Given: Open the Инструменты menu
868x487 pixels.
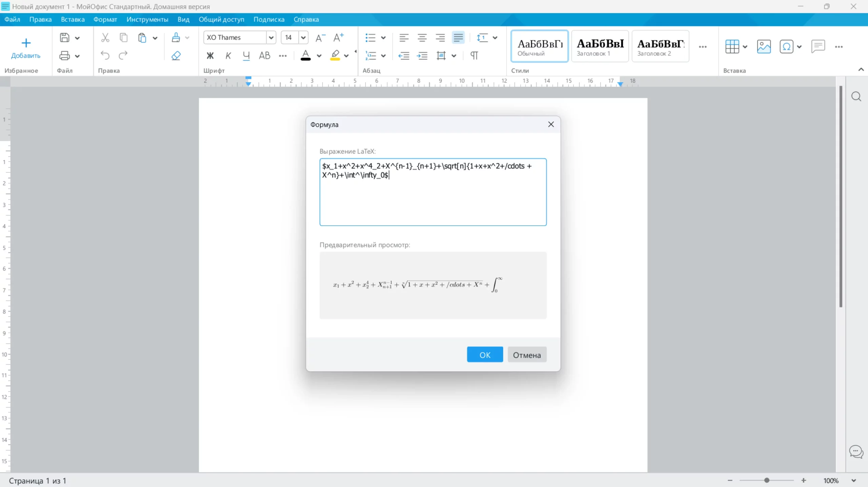Looking at the screenshot, I should [147, 19].
